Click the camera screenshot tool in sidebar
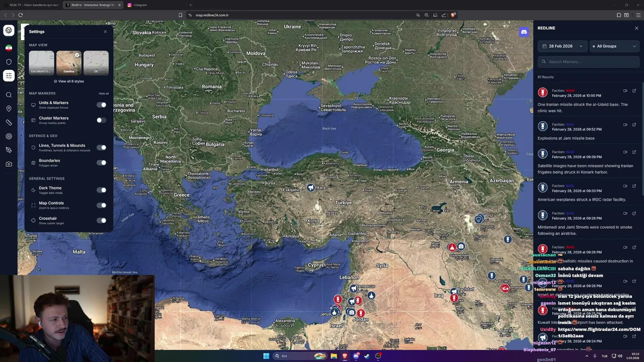The height and width of the screenshot is (362, 644). coord(9,164)
